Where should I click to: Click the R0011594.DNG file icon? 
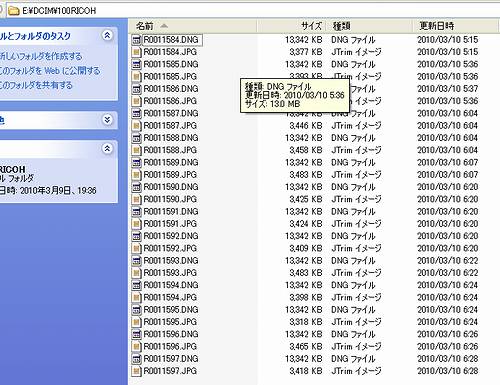coord(136,285)
